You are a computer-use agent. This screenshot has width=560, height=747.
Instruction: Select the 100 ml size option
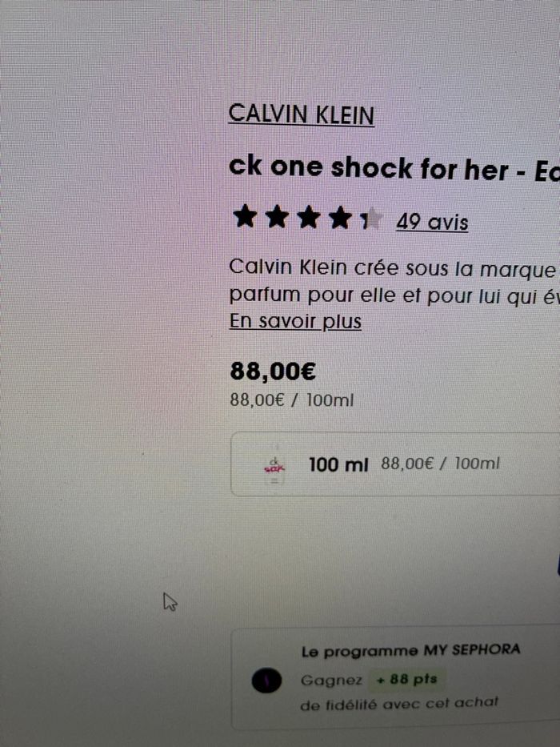pos(395,464)
